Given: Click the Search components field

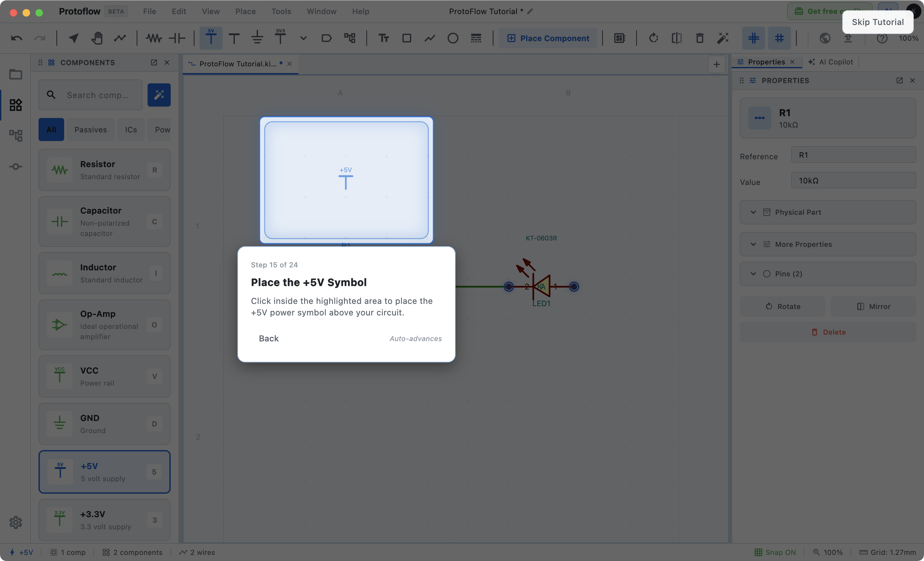Looking at the screenshot, I should pos(90,95).
